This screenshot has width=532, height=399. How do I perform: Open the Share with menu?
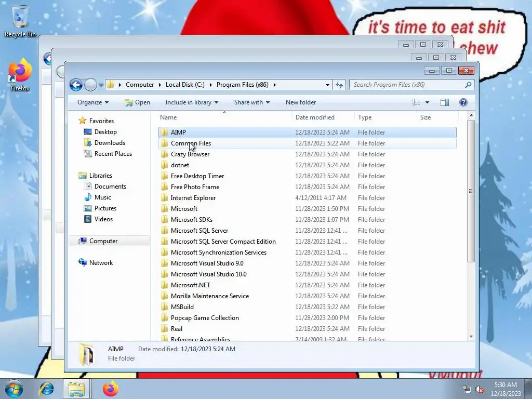click(x=252, y=102)
